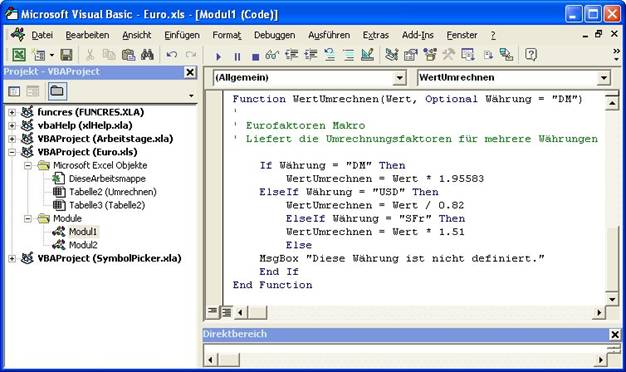This screenshot has height=372, width=626.
Task: Select Modul2 in the project tree
Action: click(83, 245)
